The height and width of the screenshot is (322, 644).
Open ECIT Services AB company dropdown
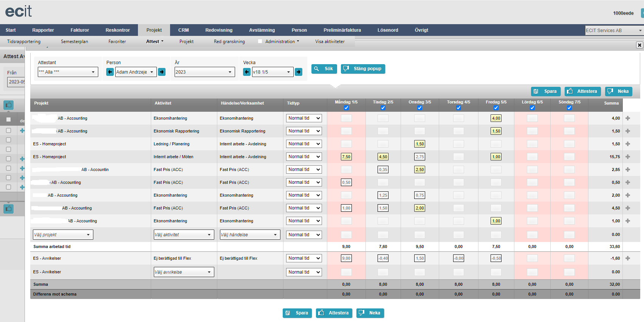pos(615,30)
